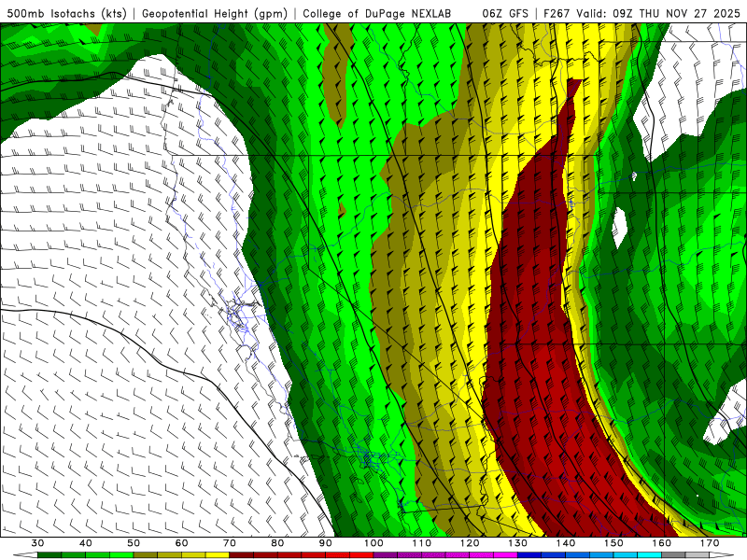The width and height of the screenshot is (747, 560).
Task: Click the '120' color bar label
Action: [x=470, y=543]
